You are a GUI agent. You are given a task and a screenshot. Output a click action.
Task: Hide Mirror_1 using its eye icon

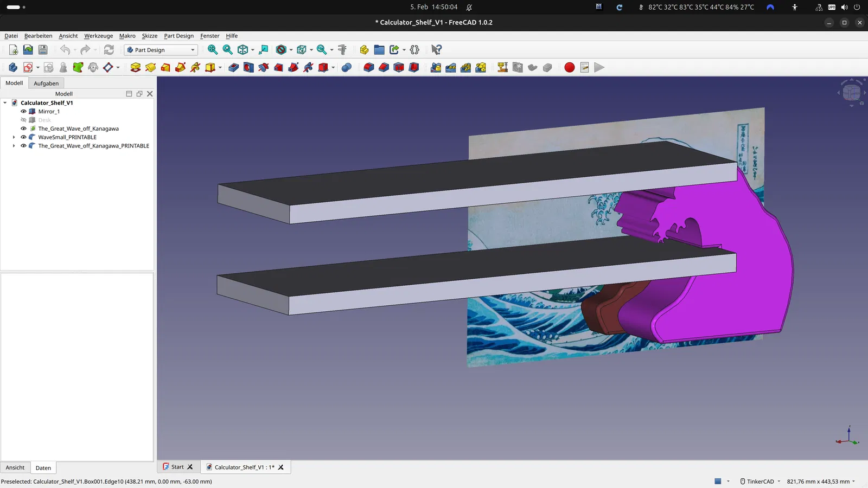tap(23, 111)
